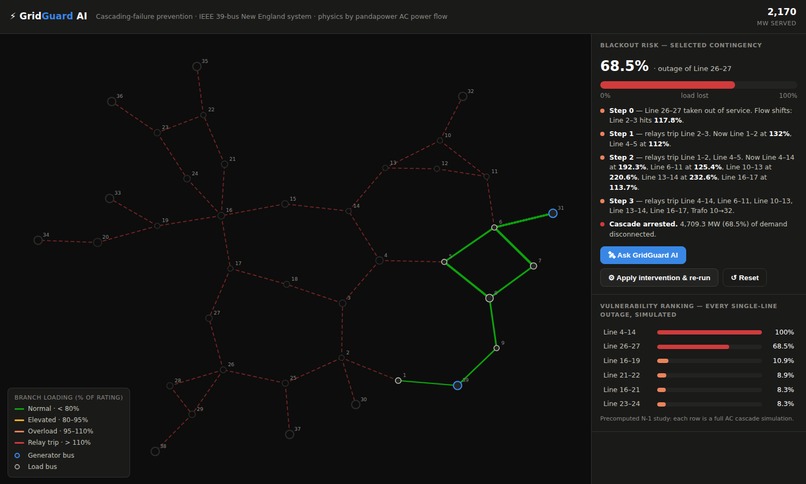Select bus 22 node on grid
This screenshot has height=484, width=806.
[x=203, y=115]
